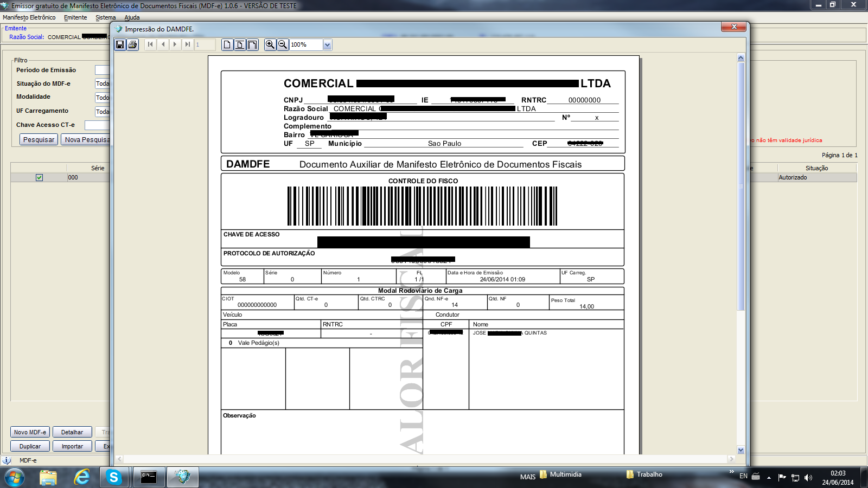
Task: Click the MAIS taskbar toolbar label
Action: 527,477
